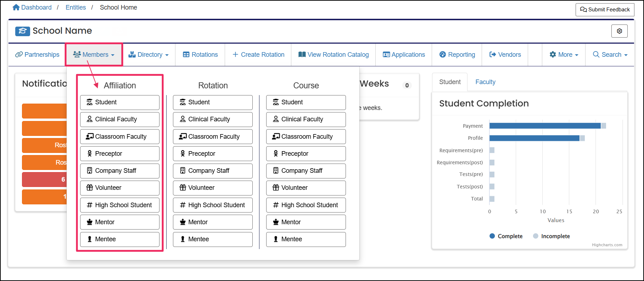
Task: Click the Vendors sign-out arrow icon
Action: point(493,55)
